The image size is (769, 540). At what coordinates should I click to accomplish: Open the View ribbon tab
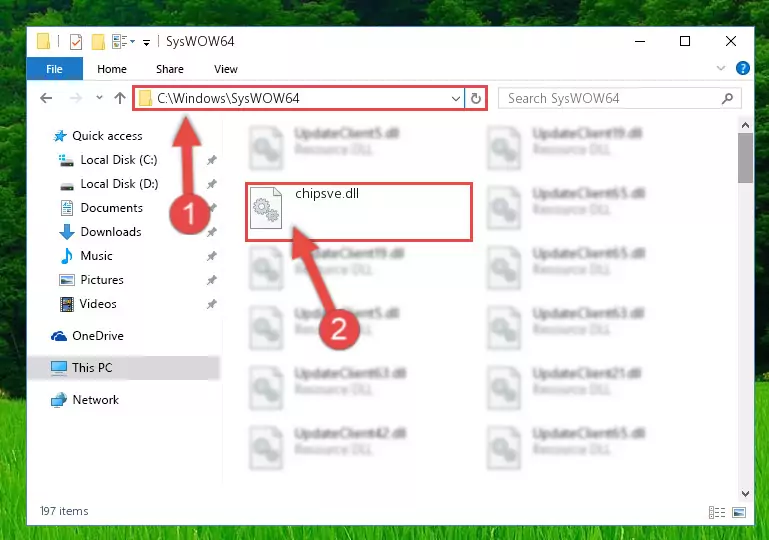point(226,69)
